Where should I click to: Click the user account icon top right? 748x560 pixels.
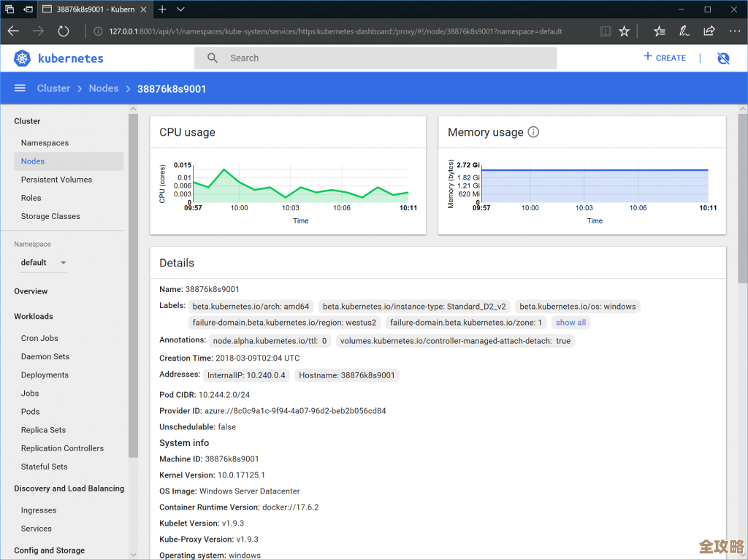coord(723,58)
